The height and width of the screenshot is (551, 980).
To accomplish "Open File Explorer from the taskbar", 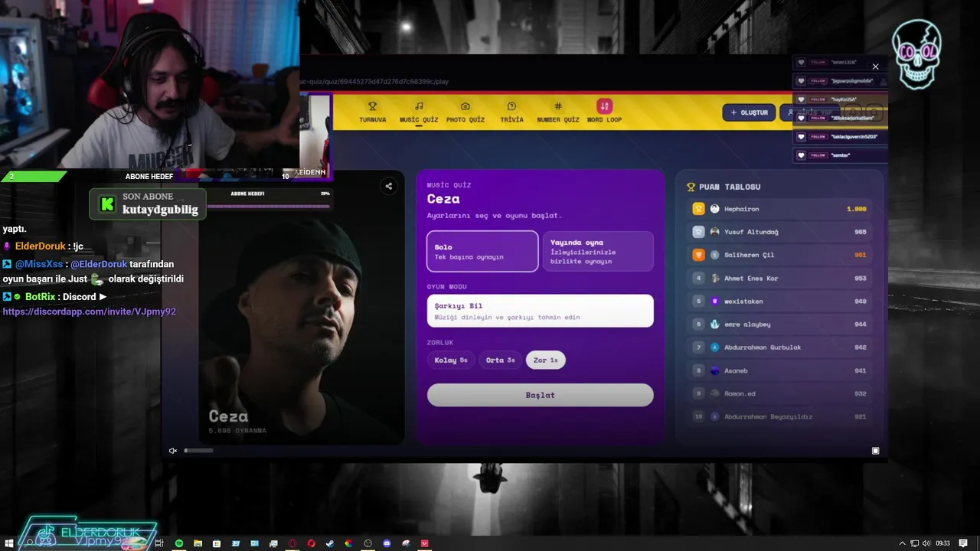I will (198, 543).
